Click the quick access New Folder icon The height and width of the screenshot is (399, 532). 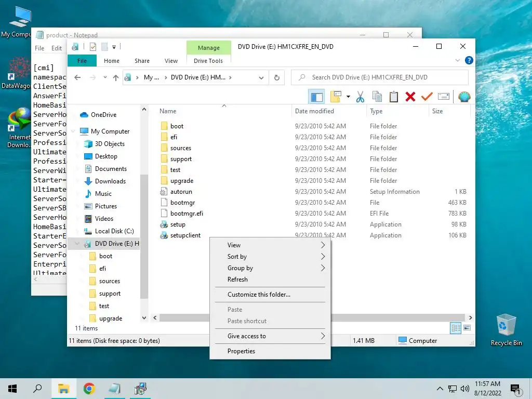coord(104,47)
